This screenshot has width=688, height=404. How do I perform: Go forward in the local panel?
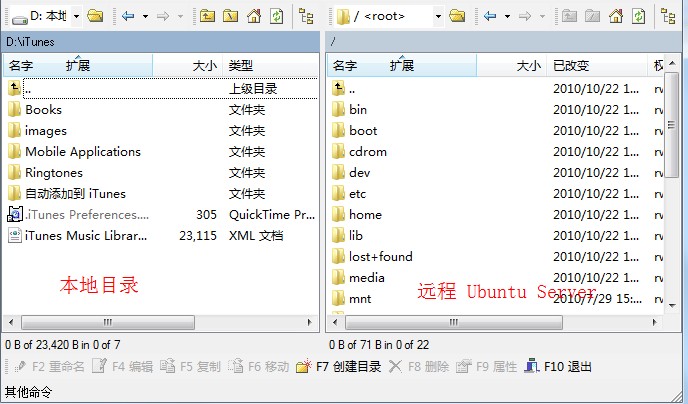(x=163, y=17)
